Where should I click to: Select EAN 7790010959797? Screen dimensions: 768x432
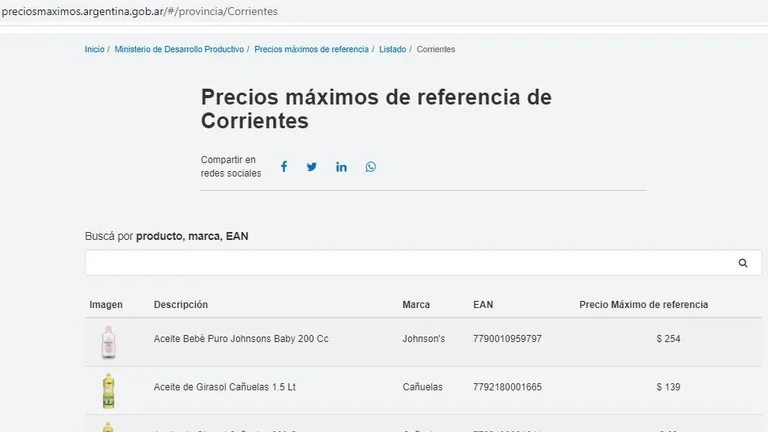(x=507, y=338)
